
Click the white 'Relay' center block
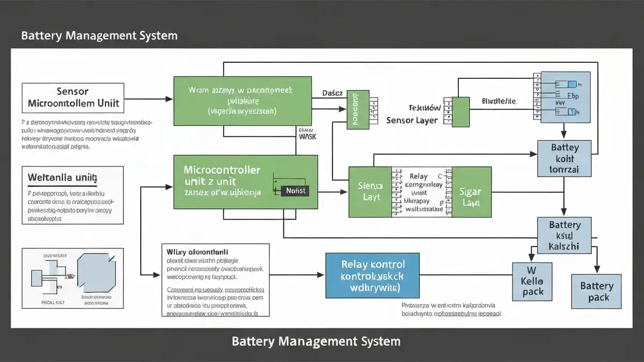421,192
